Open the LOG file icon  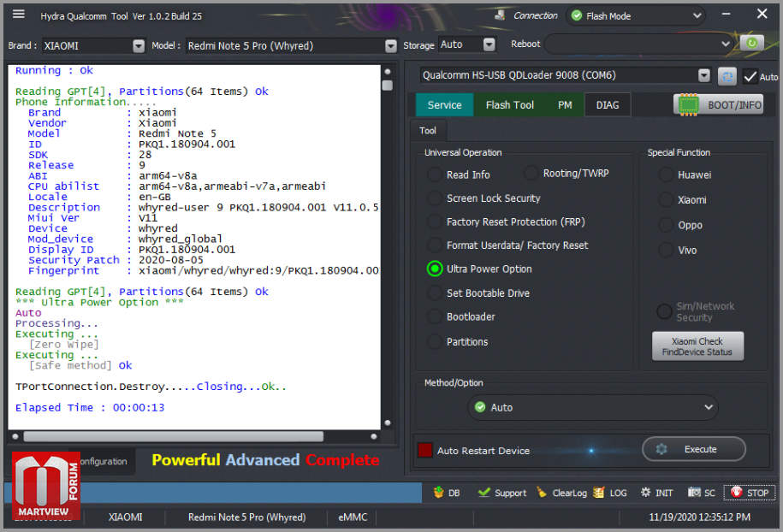pos(599,493)
